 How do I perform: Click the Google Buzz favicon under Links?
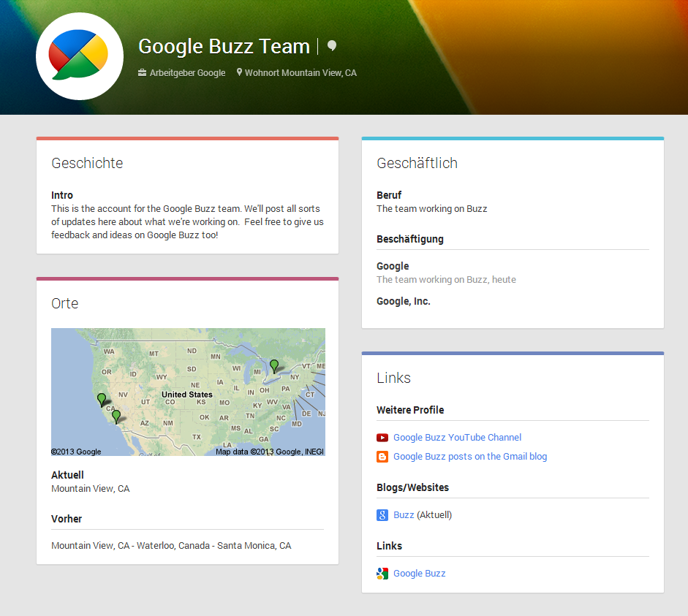coord(382,574)
